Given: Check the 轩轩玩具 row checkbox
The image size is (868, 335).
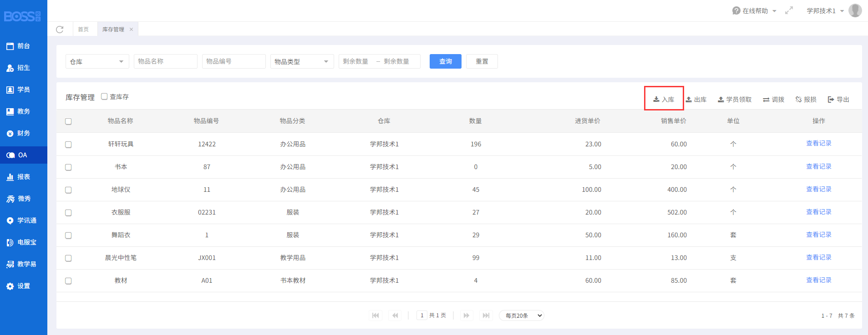Looking at the screenshot, I should (x=68, y=145).
